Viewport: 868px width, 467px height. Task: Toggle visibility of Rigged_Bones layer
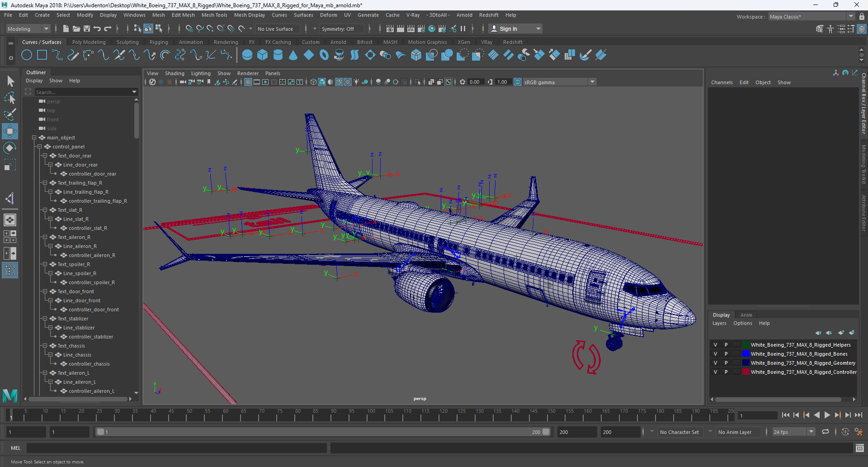[x=715, y=354]
